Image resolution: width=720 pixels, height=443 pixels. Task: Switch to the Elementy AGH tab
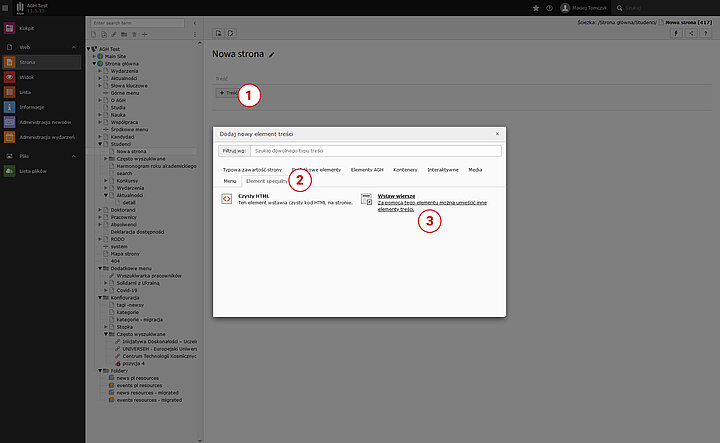[x=366, y=170]
